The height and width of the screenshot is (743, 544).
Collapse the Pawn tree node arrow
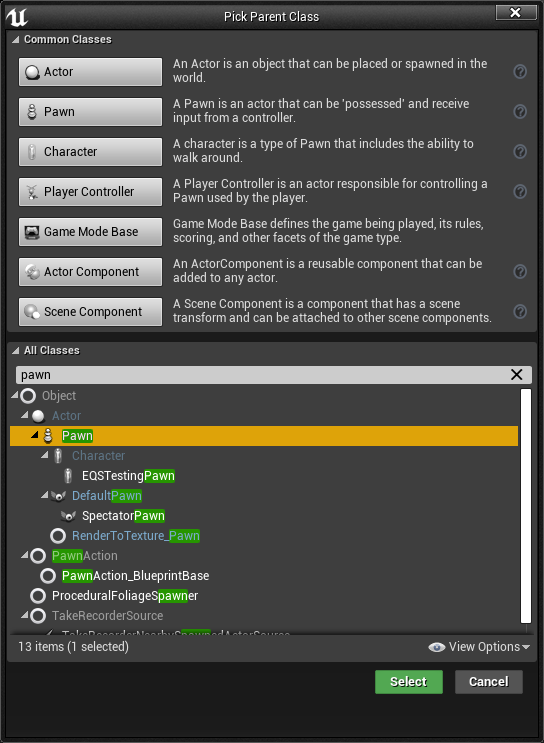[x=35, y=435]
